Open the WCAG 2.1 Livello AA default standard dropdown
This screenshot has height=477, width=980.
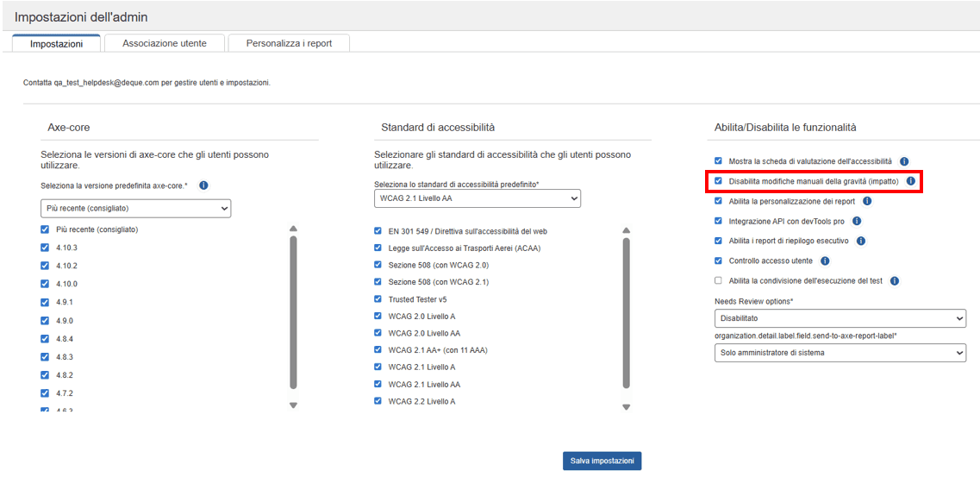click(477, 198)
